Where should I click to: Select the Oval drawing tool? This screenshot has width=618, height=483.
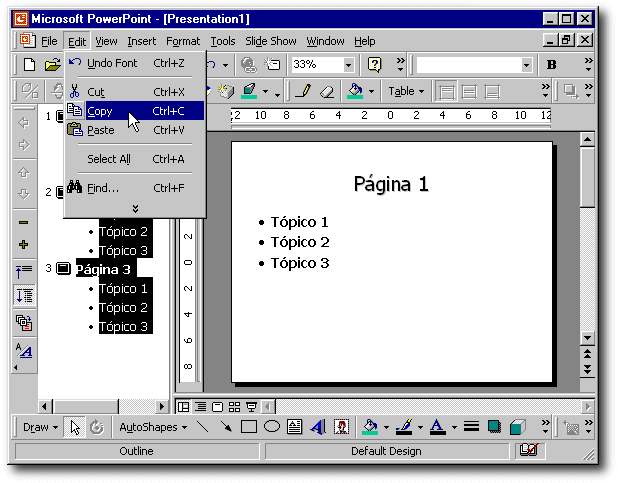click(x=271, y=427)
